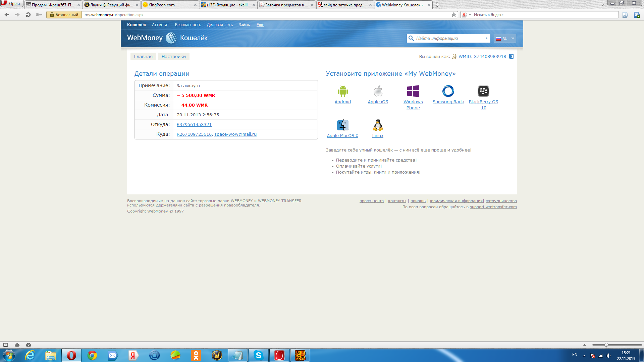Switch to the Главная tab
The image size is (644, 362).
(x=143, y=57)
